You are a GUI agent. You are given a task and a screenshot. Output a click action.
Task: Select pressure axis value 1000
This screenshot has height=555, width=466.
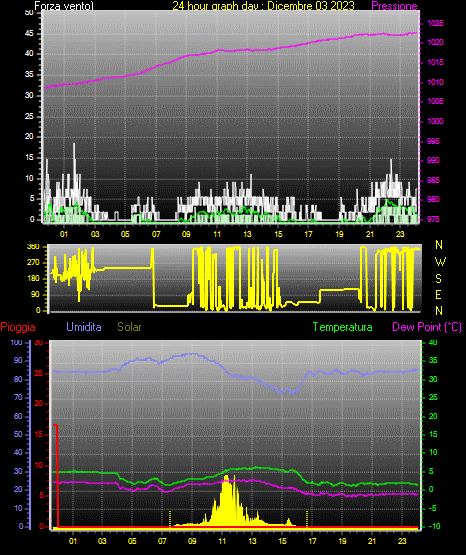pos(435,121)
